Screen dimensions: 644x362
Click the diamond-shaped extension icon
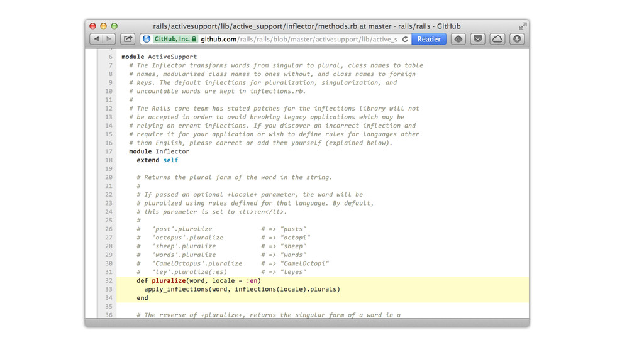[x=458, y=39]
